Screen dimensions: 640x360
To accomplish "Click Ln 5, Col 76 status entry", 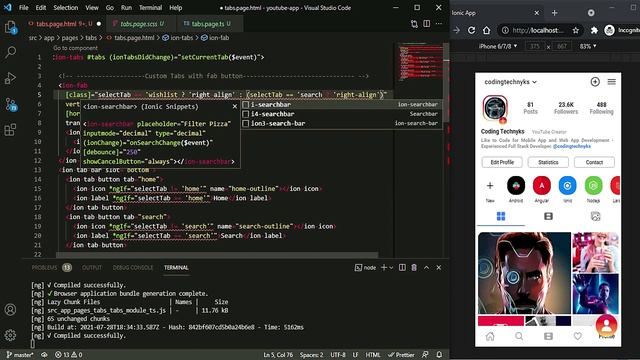I will point(278,355).
